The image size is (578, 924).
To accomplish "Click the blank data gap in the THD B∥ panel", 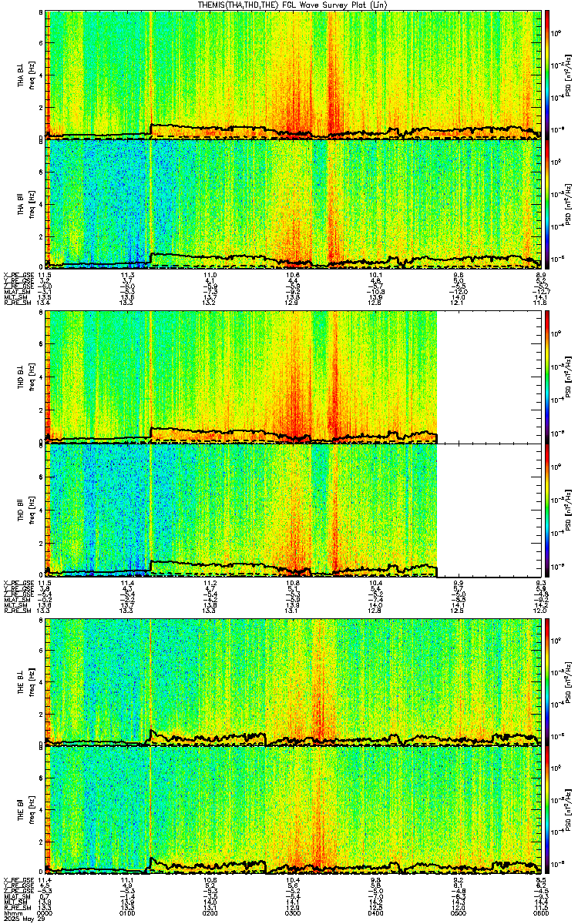I will coord(489,509).
